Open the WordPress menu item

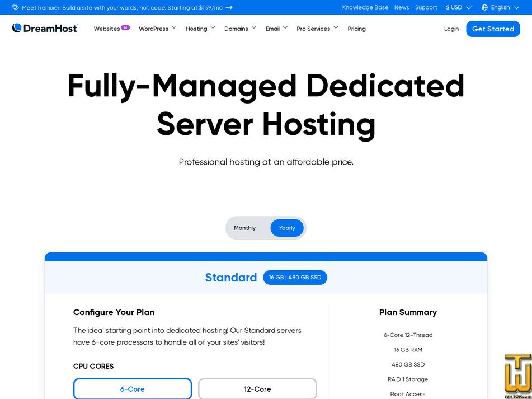pos(153,29)
